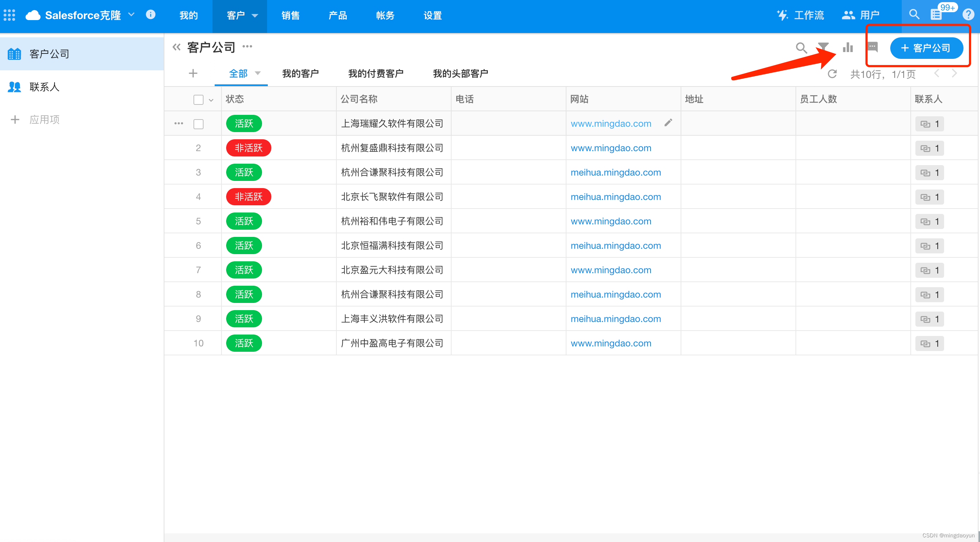Screen dimensions: 980x542
Task: Refresh the records list
Action: (832, 74)
